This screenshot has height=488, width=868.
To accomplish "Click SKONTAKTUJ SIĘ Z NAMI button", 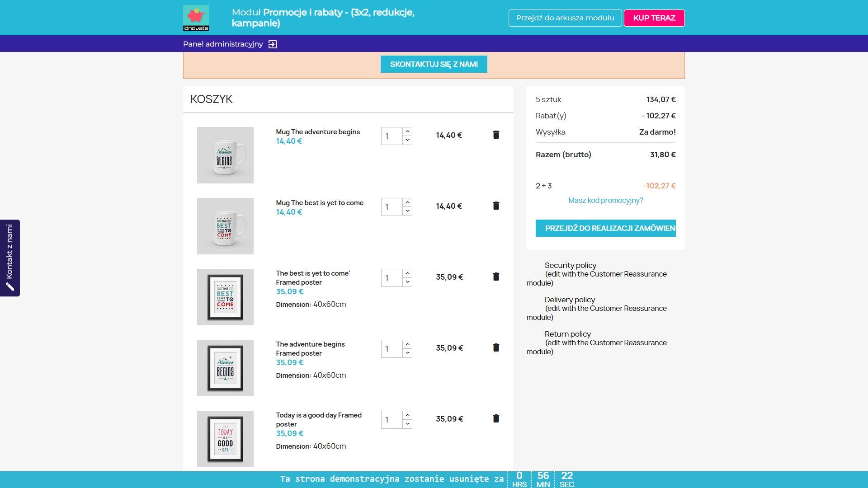I will pyautogui.click(x=434, y=64).
